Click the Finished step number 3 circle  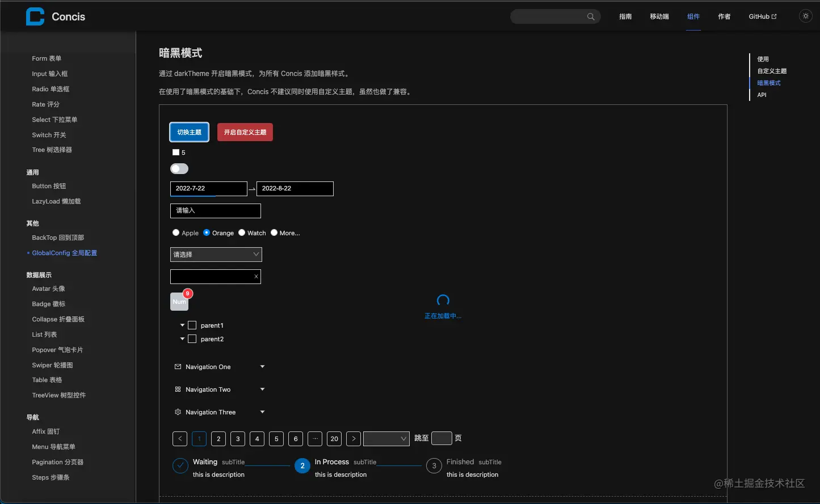click(434, 466)
